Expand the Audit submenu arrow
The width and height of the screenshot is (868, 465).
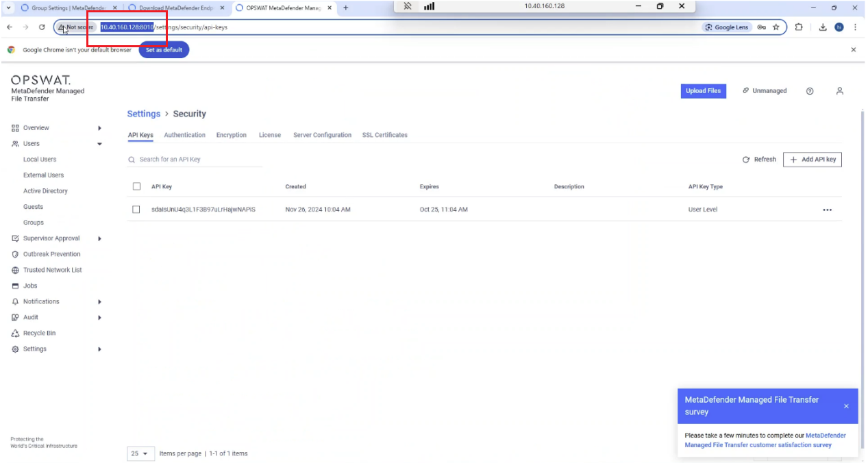99,317
